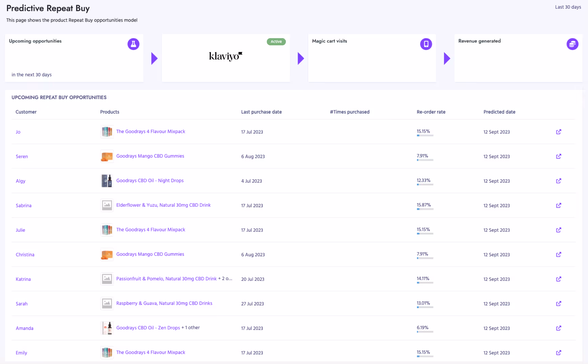The width and height of the screenshot is (588, 364).
Task: Open customer Emily's profile link
Action: (x=21, y=353)
